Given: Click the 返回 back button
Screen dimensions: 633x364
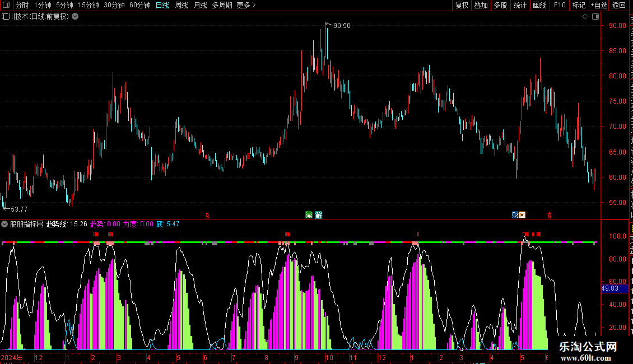Looking at the screenshot, I should tap(619, 5).
